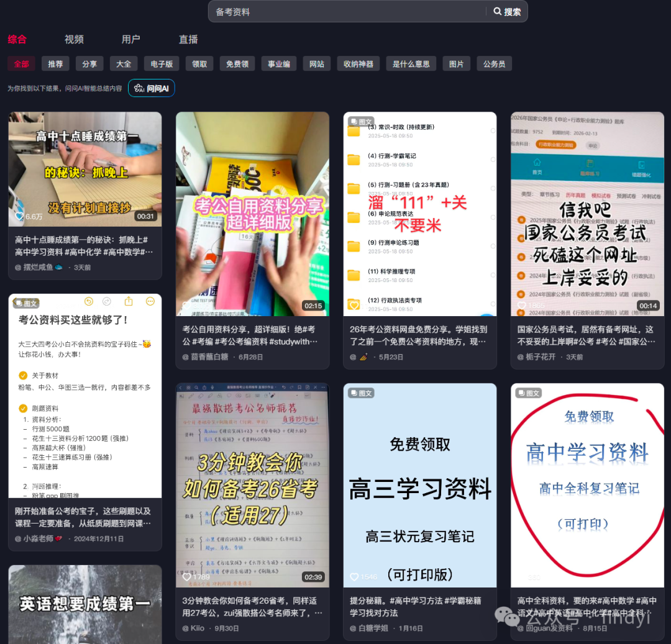Image resolution: width=671 pixels, height=644 pixels.
Task: Select the 免费领 filter chip
Action: tap(237, 64)
